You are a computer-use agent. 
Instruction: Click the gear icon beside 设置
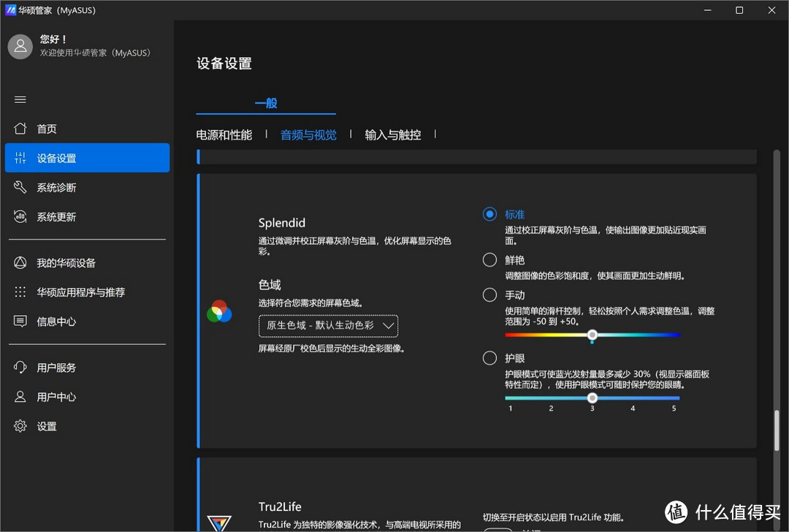20,426
